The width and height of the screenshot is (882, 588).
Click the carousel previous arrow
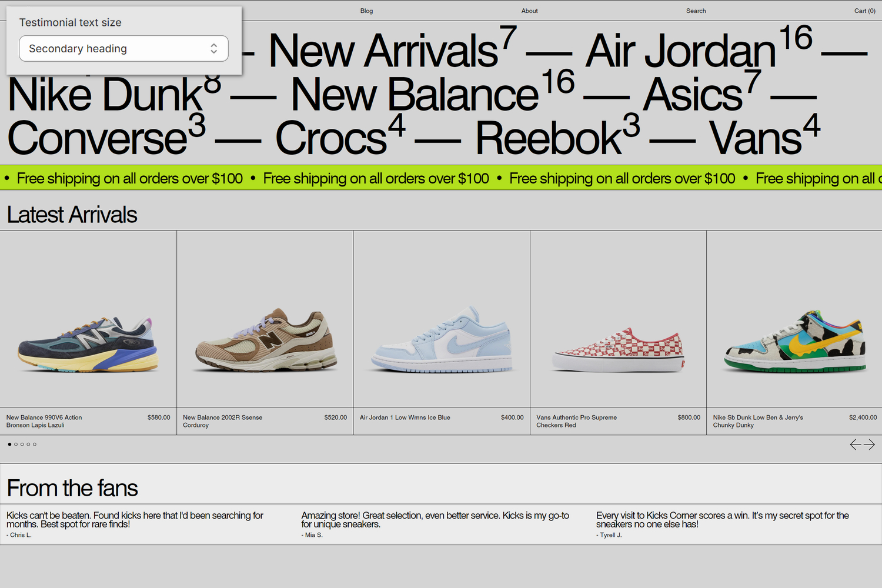click(854, 445)
